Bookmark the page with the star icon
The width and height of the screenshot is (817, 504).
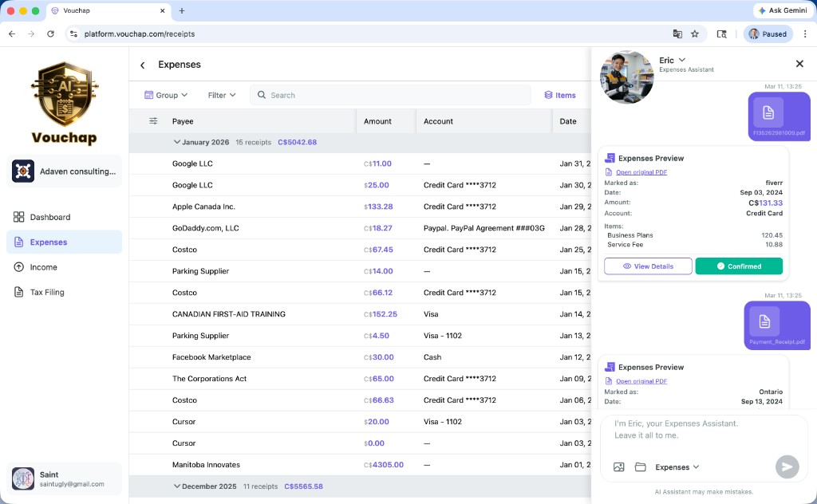695,33
